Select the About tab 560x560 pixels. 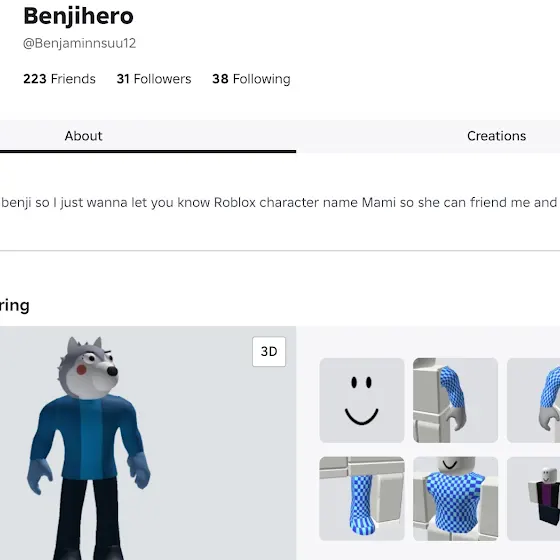click(x=84, y=136)
